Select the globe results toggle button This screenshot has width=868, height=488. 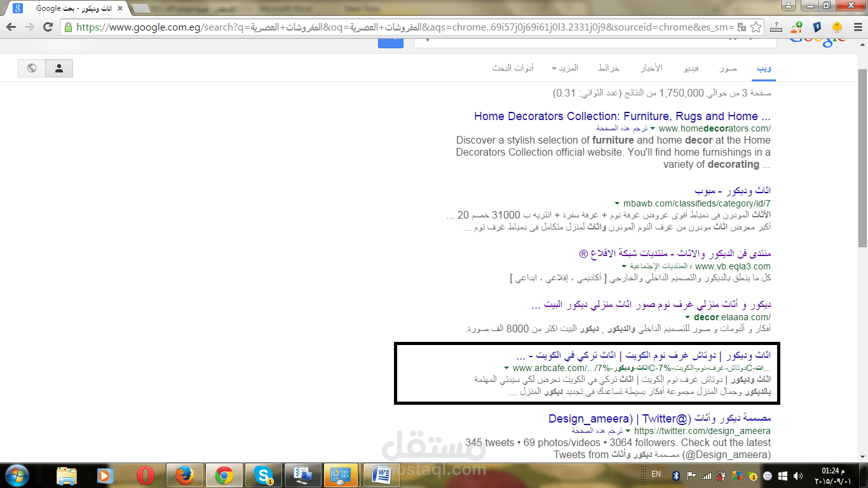pos(32,69)
